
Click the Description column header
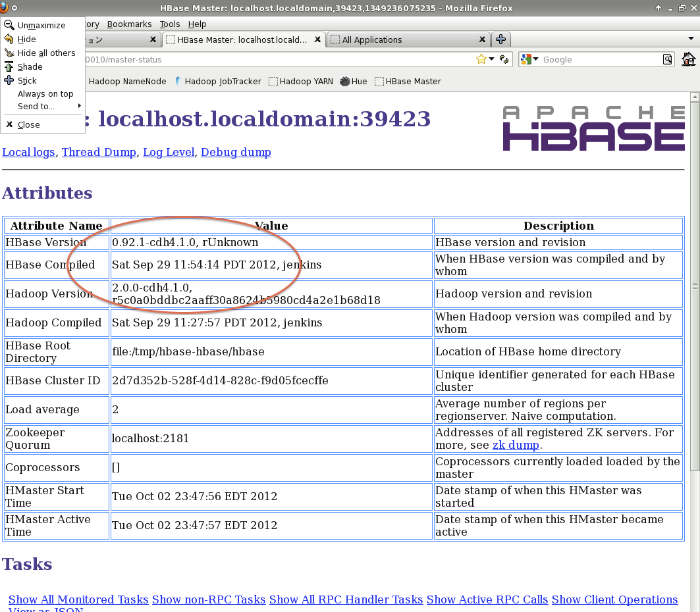558,226
